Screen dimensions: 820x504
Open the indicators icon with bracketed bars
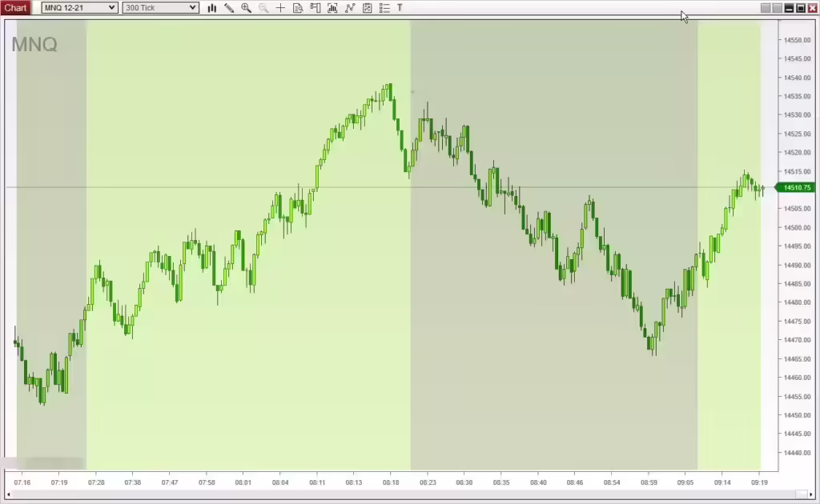click(x=332, y=8)
